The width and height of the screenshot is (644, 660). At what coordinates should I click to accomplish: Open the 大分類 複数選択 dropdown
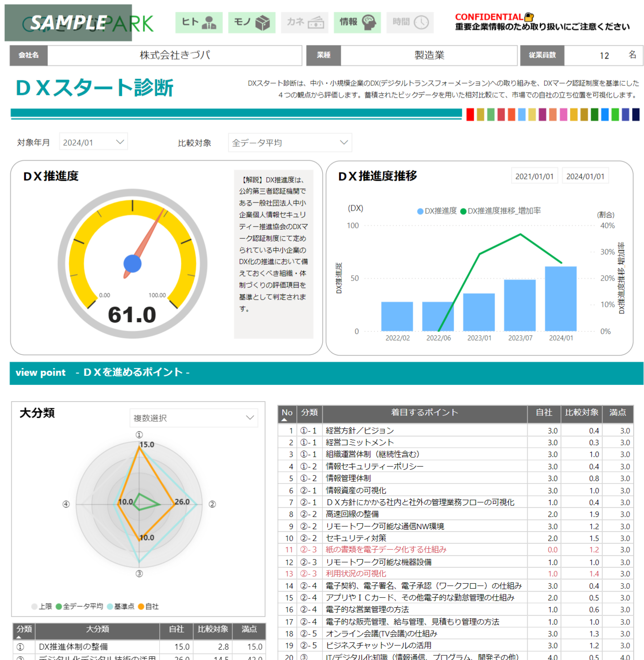[194, 418]
